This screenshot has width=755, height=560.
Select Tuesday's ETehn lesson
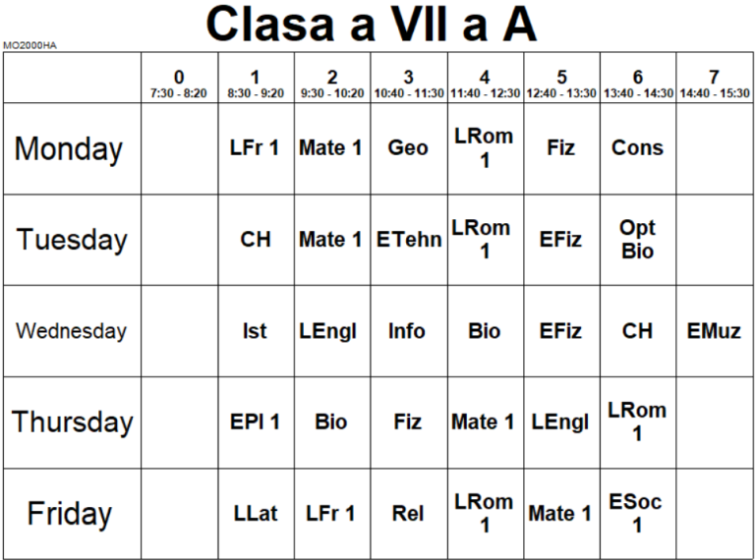click(408, 240)
